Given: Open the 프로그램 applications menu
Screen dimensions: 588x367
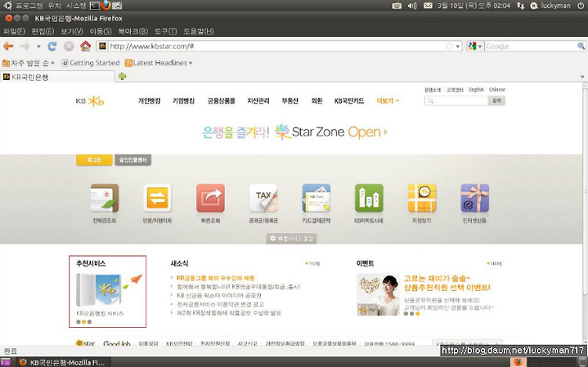Looking at the screenshot, I should coord(29,5).
